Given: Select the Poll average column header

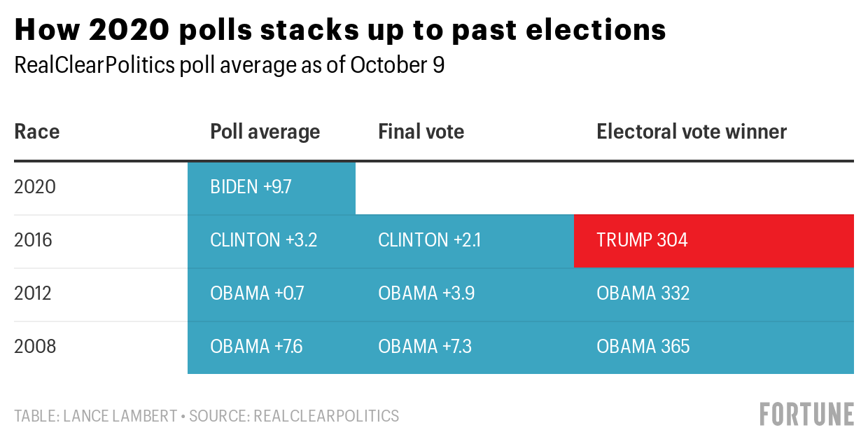Looking at the screenshot, I should click(265, 132).
